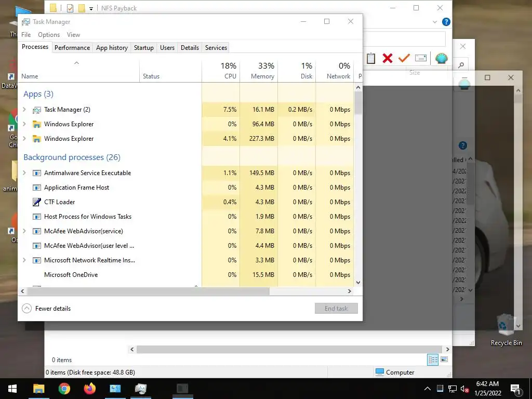Switch Explorer to details view icon
The height and width of the screenshot is (399, 532).
(x=433, y=360)
